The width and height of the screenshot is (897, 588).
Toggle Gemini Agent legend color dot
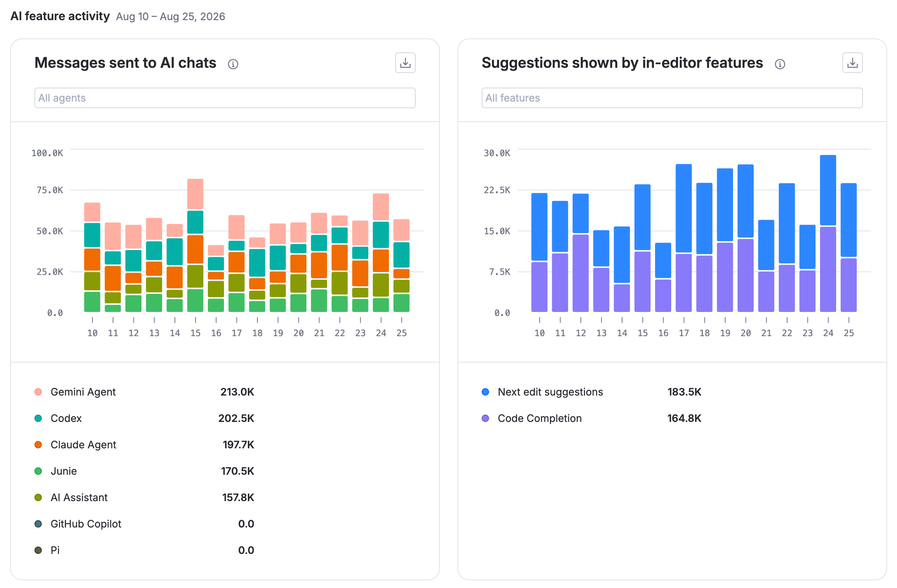point(38,392)
